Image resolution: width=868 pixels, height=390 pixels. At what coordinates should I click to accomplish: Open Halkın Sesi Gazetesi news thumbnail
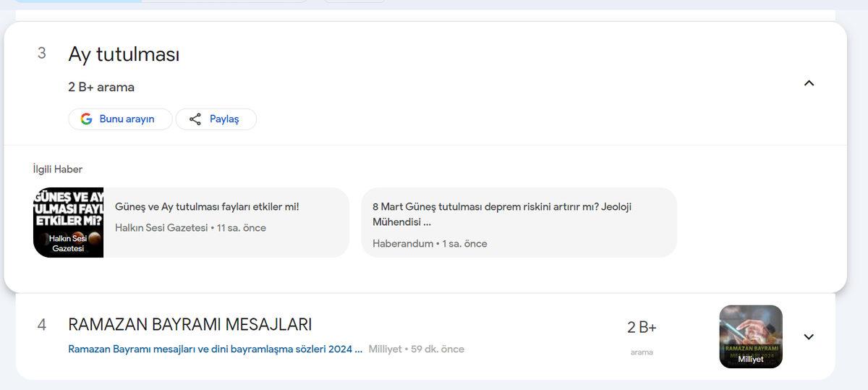pyautogui.click(x=68, y=223)
